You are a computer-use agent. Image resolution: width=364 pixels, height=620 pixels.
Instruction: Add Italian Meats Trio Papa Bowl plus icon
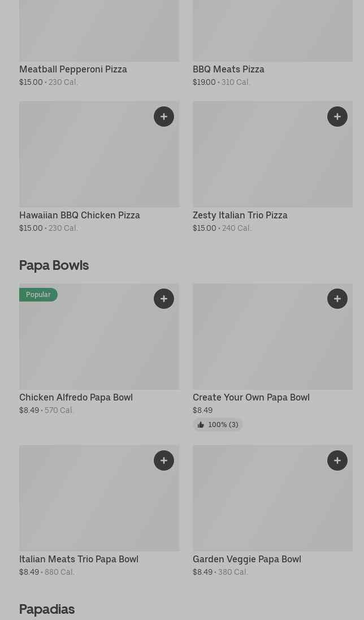[164, 460]
